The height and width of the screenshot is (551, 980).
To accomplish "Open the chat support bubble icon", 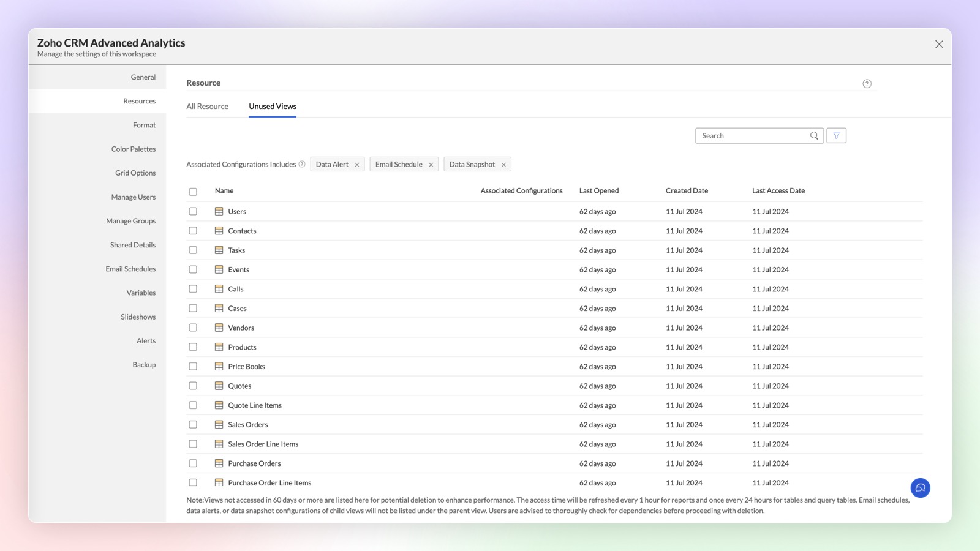I will [x=920, y=488].
